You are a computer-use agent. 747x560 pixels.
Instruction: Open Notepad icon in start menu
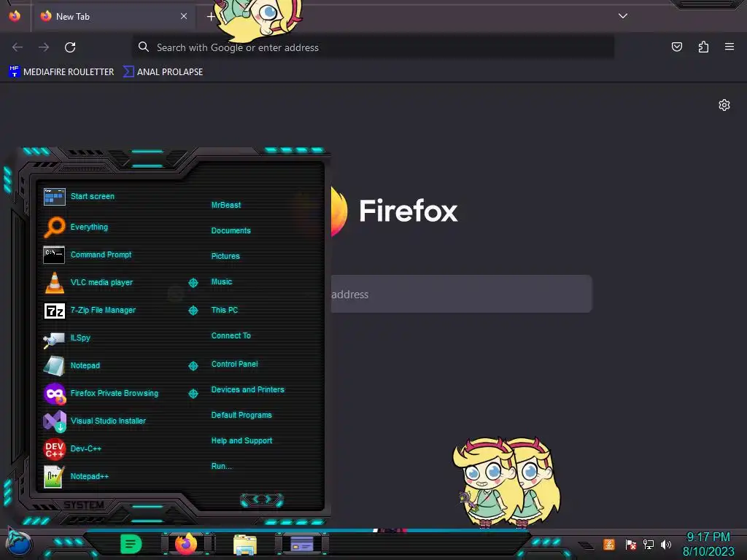(x=54, y=366)
